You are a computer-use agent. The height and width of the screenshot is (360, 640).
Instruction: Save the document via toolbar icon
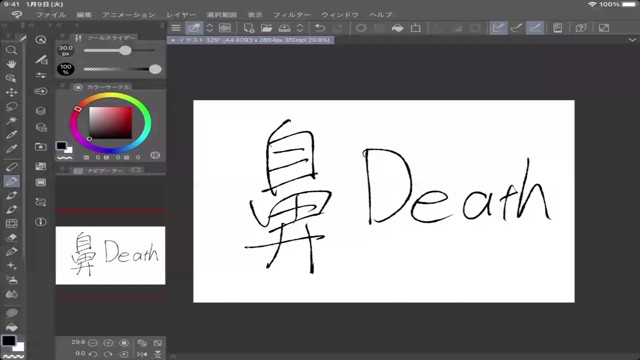coord(284,28)
